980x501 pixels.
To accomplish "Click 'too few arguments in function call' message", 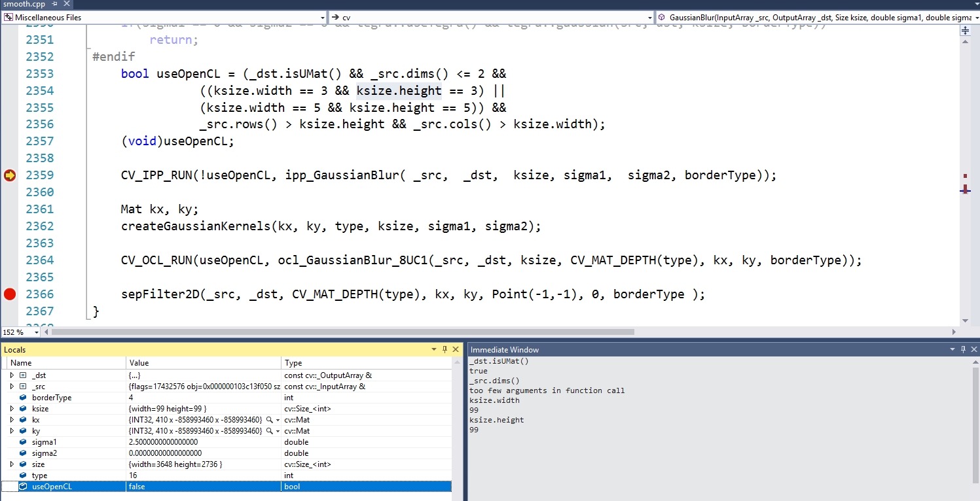I will click(547, 390).
